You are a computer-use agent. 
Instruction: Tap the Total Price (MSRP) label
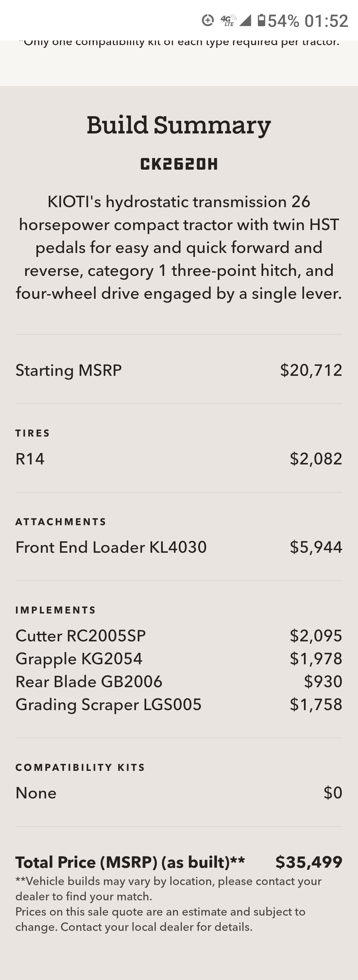tap(130, 862)
